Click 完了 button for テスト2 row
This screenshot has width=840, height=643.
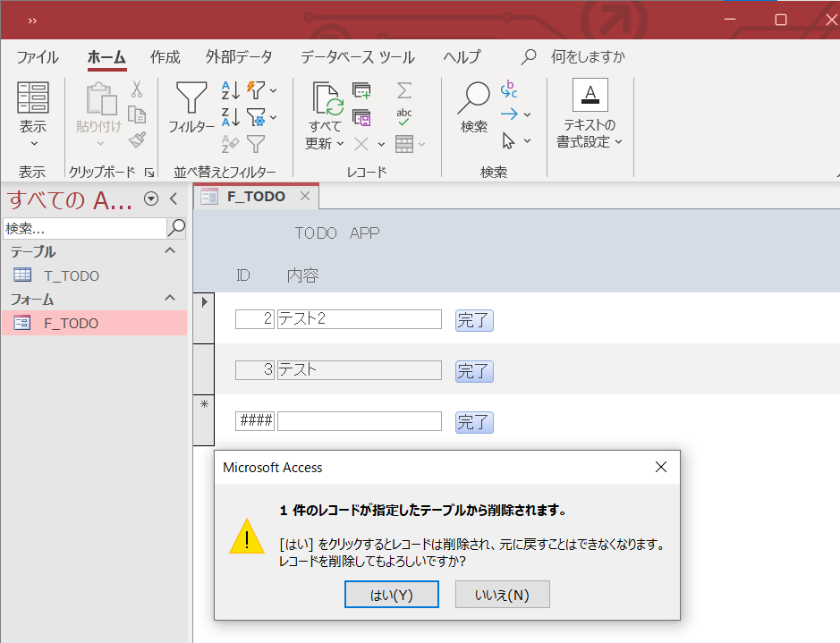click(474, 320)
